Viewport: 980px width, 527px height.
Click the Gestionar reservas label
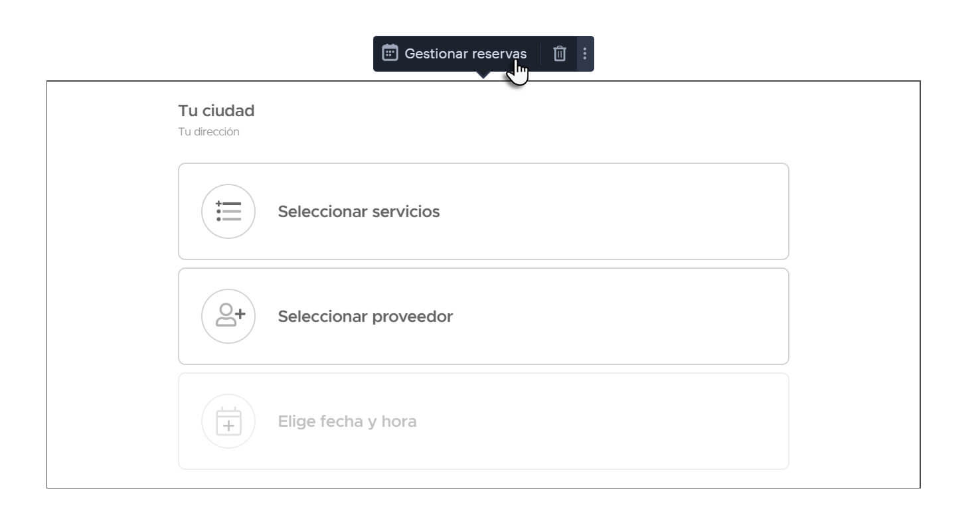point(465,54)
